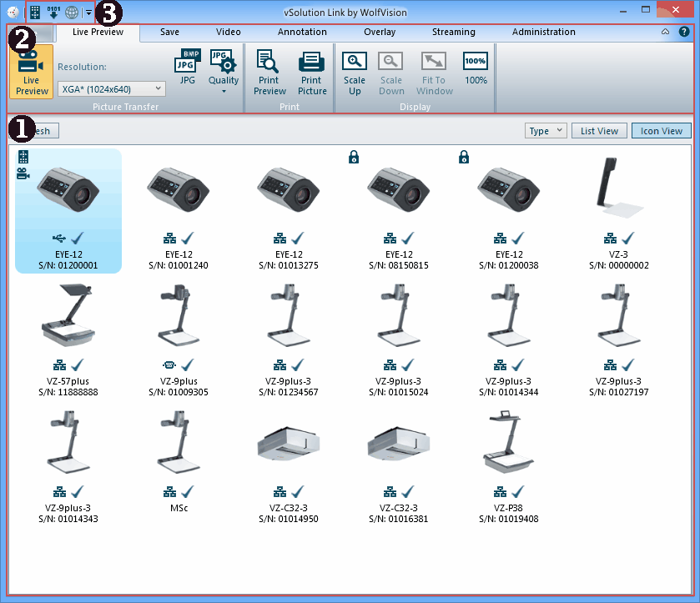The width and height of the screenshot is (700, 603).
Task: Select VZ-9plus-3 S/N 01014344
Action: pos(509,339)
